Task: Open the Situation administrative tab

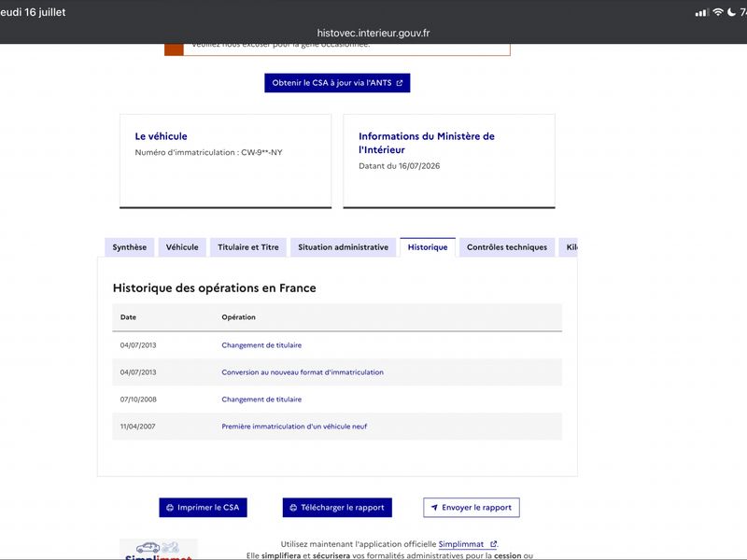Action: (343, 247)
